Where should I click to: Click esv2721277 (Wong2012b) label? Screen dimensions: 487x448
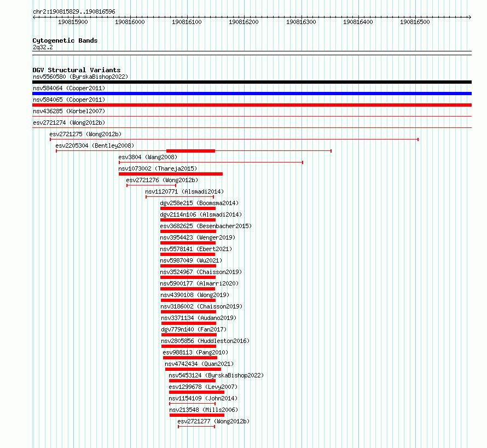pyautogui.click(x=213, y=421)
